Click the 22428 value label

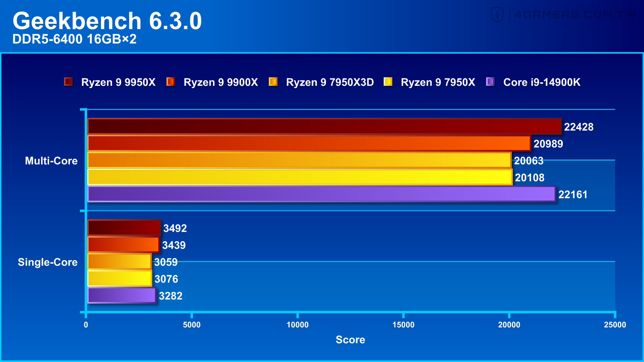[579, 127]
